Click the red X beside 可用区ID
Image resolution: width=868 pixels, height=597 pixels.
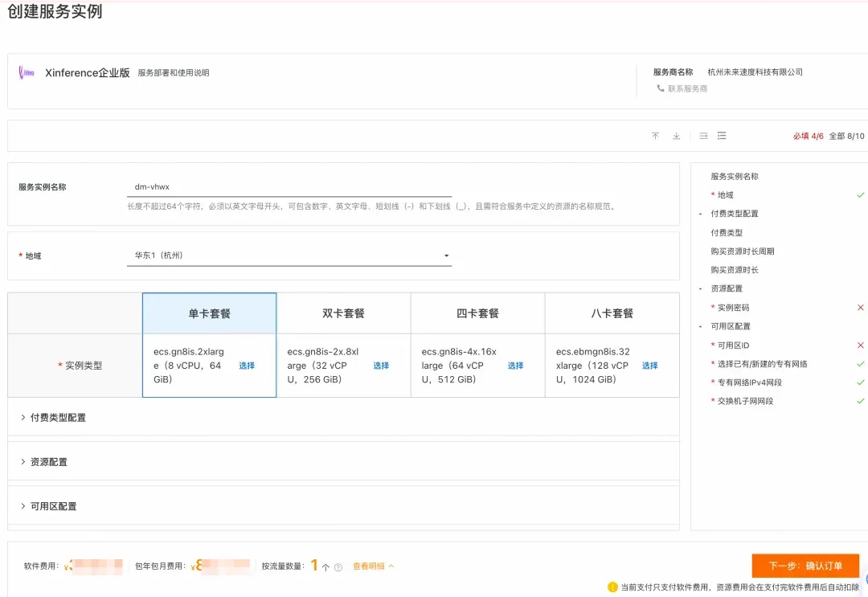860,346
